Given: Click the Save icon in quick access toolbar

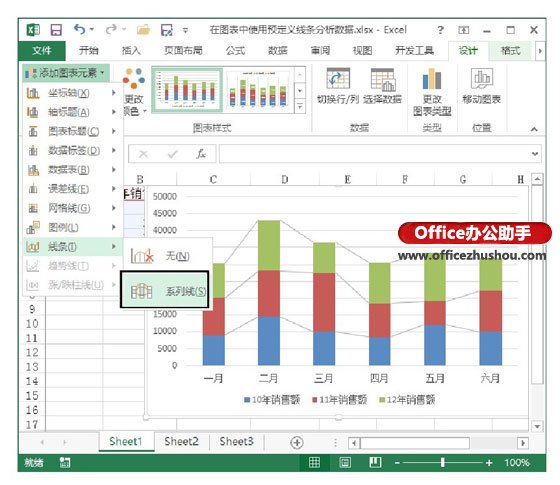Looking at the screenshot, I should pos(56,30).
